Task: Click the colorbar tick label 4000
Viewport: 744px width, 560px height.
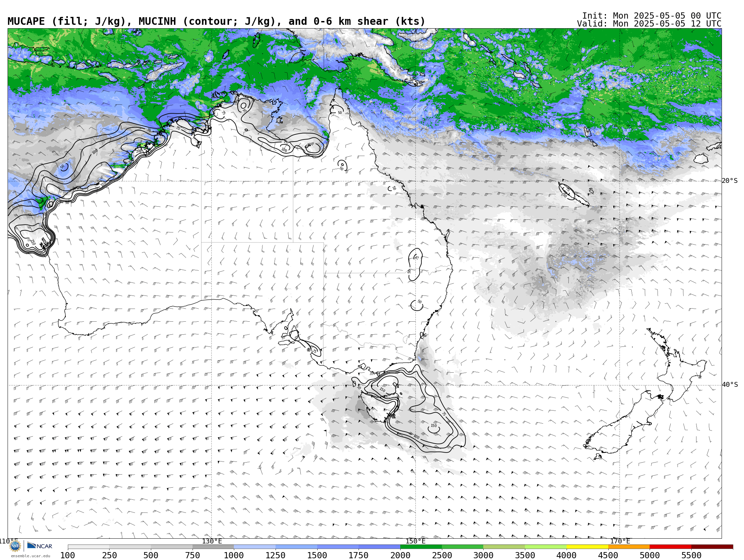Action: [x=567, y=556]
